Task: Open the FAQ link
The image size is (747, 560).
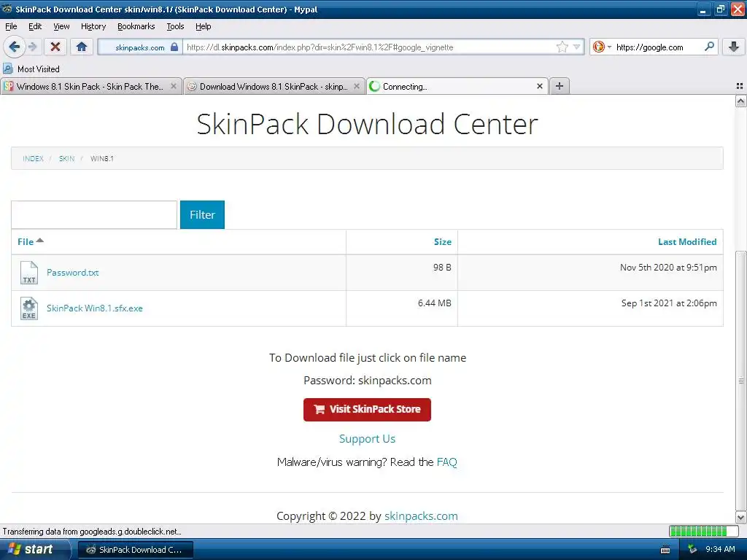Action: (446, 462)
